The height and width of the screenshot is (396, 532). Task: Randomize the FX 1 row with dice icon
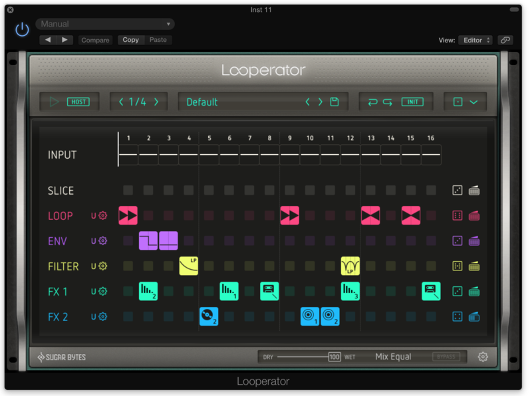tap(458, 291)
